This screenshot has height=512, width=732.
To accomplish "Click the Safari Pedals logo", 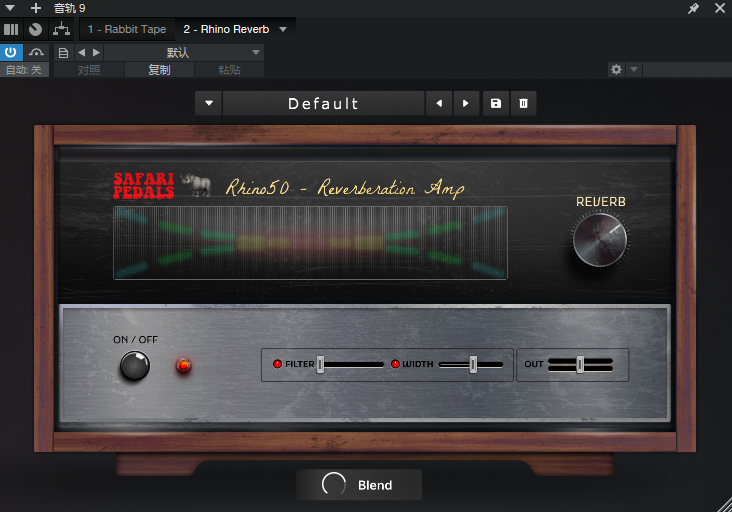I will click(144, 186).
